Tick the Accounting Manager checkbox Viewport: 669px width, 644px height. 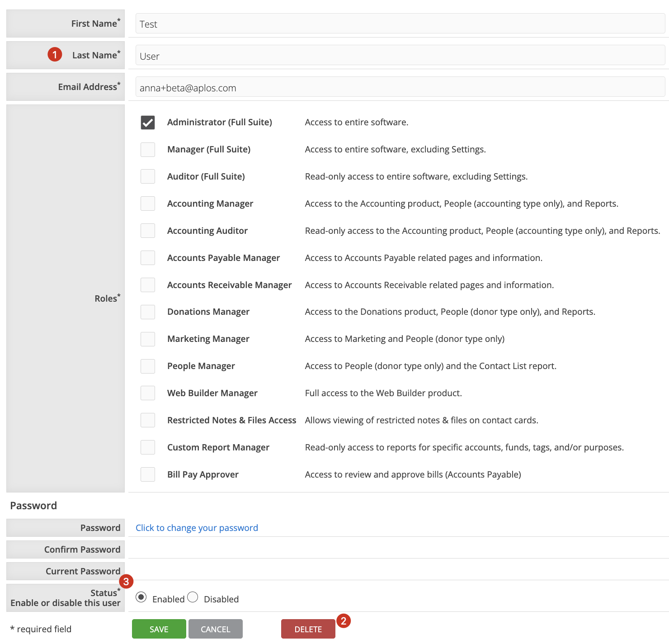click(148, 204)
